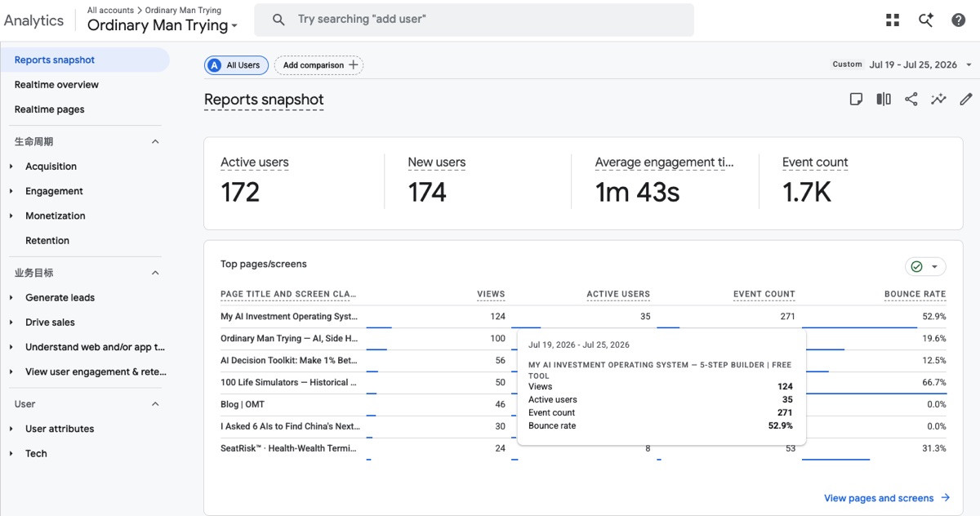This screenshot has width=980, height=516.
Task: Click the search input field
Action: point(474,20)
